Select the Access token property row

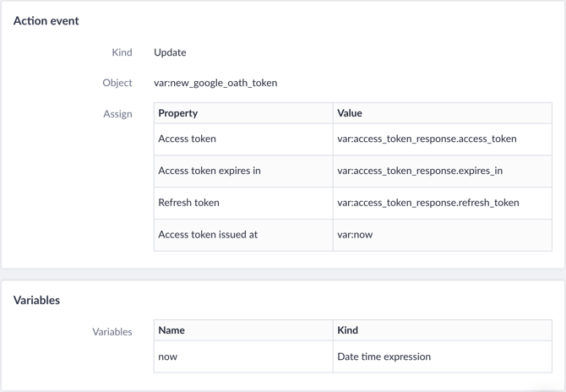pos(352,139)
